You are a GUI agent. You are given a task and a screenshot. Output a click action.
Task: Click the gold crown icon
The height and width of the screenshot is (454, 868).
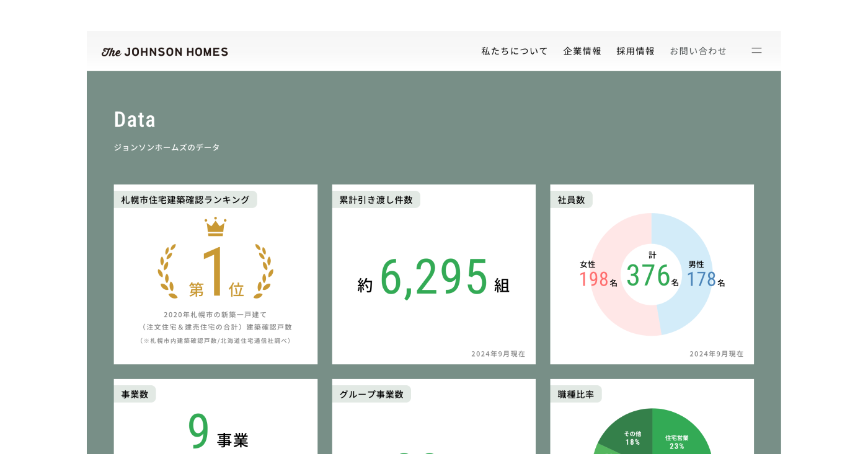pyautogui.click(x=216, y=227)
